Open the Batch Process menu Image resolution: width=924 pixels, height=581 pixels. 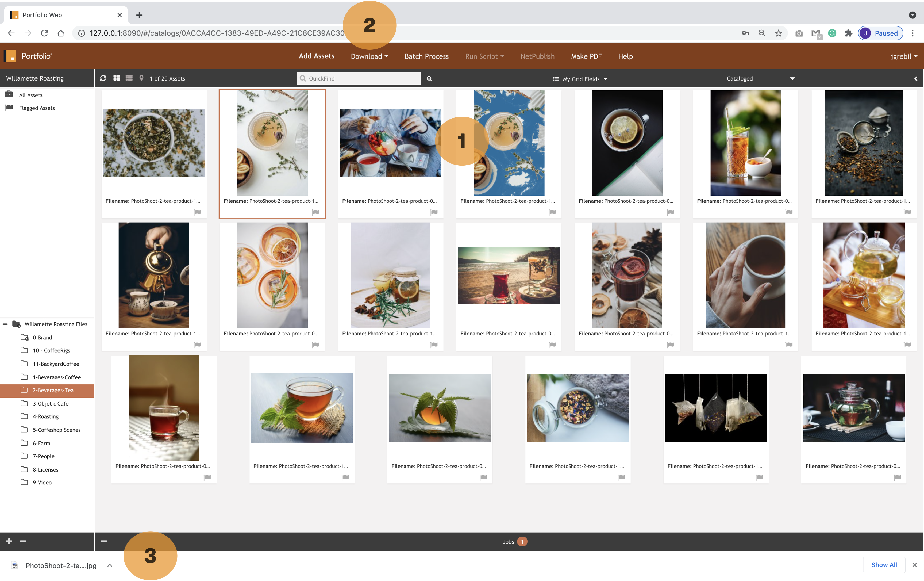[427, 56]
